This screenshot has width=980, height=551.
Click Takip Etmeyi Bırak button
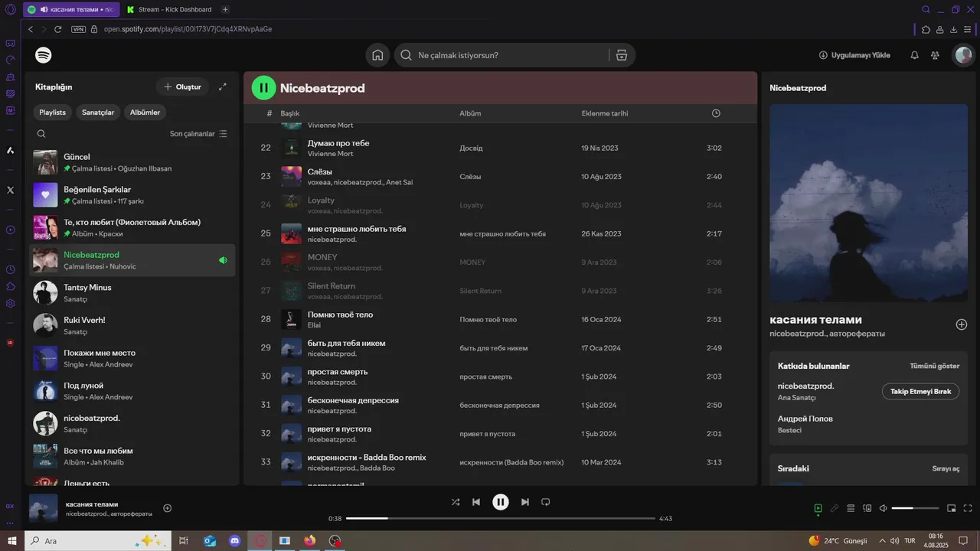click(920, 391)
